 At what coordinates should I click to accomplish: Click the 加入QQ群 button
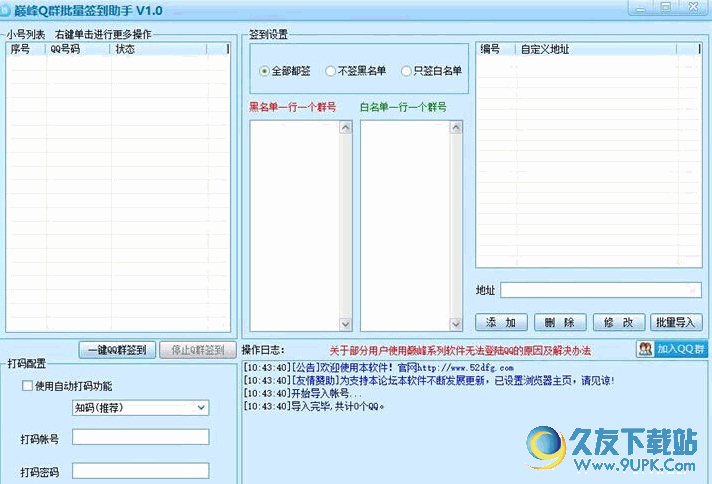pyautogui.click(x=672, y=349)
